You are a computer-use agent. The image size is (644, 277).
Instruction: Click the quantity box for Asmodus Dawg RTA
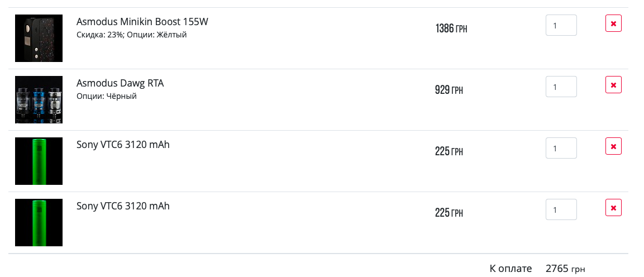coord(561,87)
